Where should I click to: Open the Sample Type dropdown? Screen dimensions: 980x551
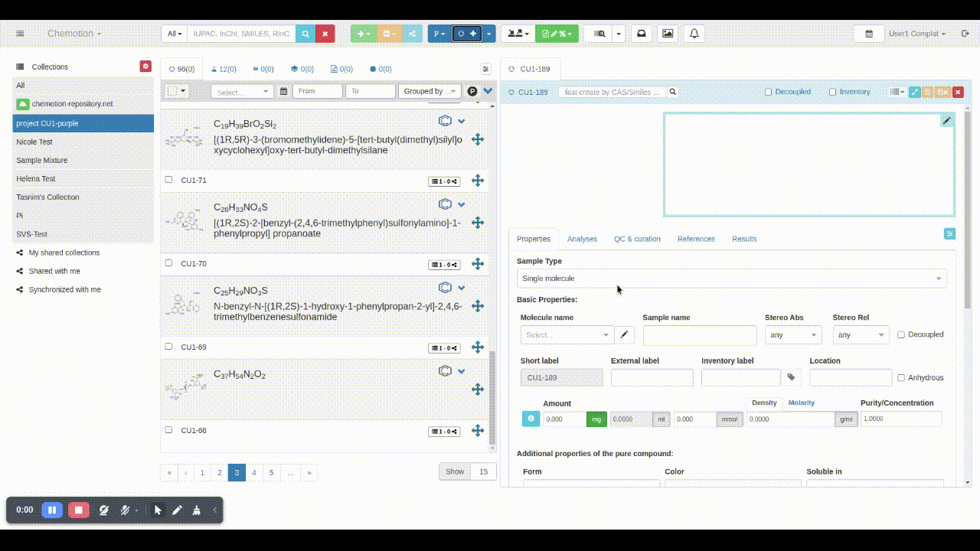click(731, 279)
